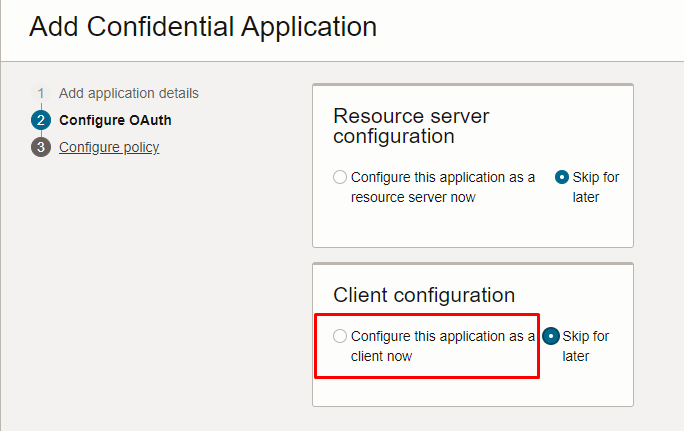Click the Resource server configuration heading
The height and width of the screenshot is (431, 684).
[x=411, y=126]
